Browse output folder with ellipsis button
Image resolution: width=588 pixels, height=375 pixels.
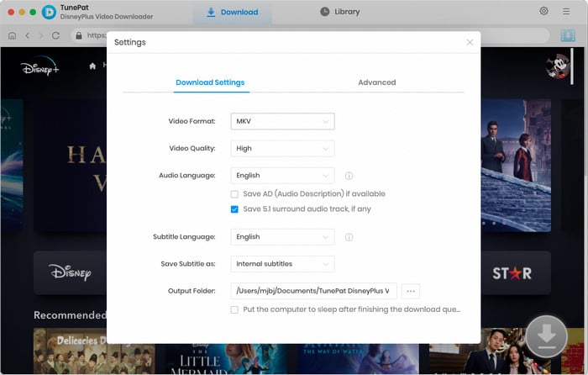coord(411,291)
